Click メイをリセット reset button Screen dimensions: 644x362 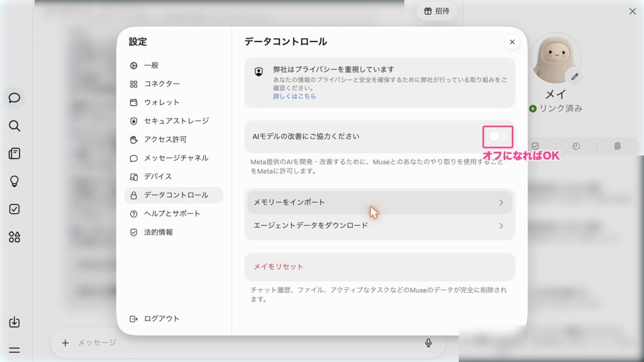pyautogui.click(x=379, y=267)
